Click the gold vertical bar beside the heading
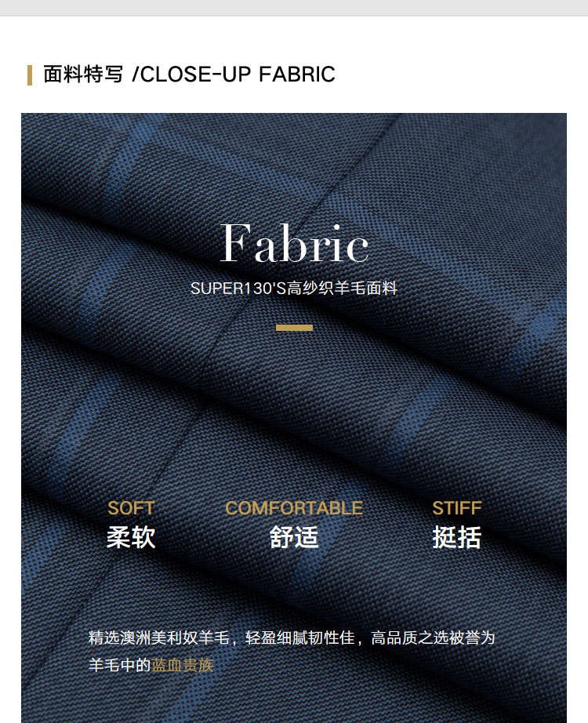The height and width of the screenshot is (723, 588). (30, 75)
